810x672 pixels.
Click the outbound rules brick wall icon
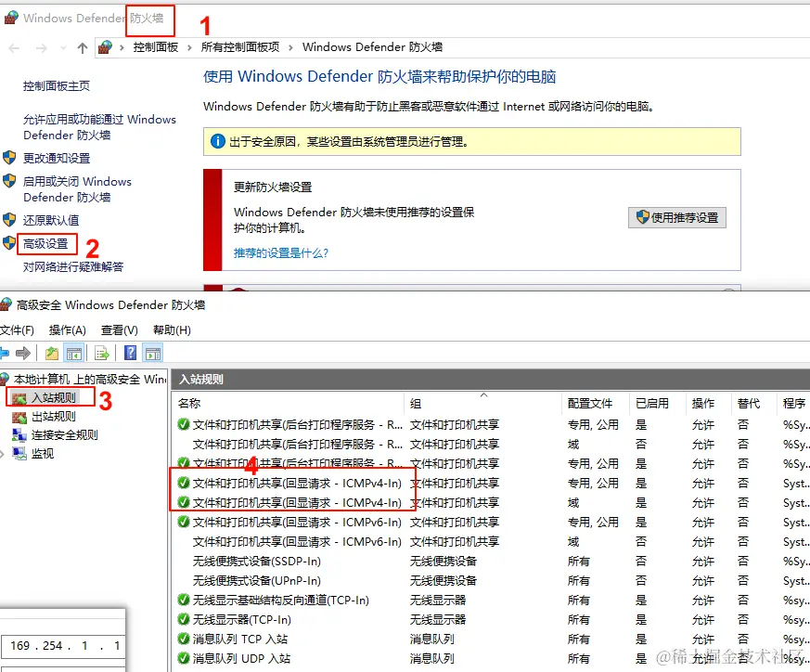19,417
